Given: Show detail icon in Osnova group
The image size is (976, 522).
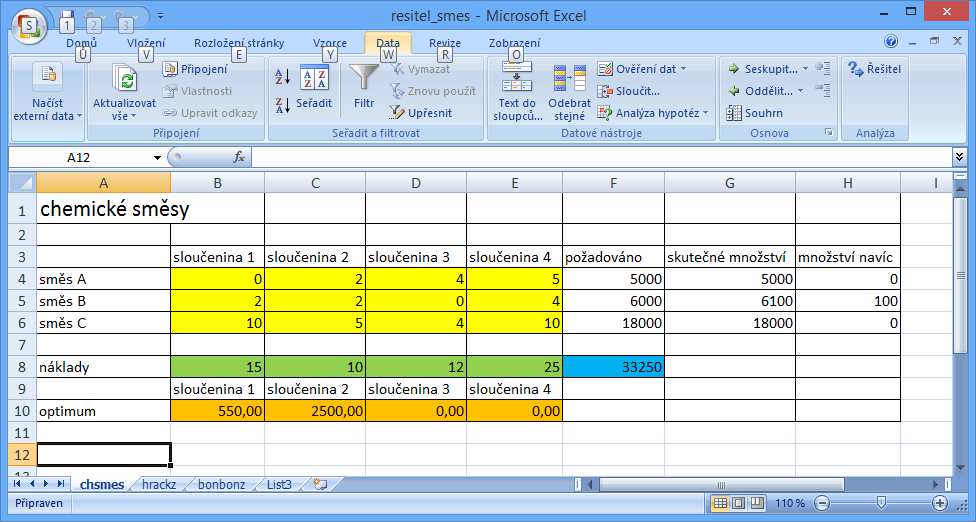Looking at the screenshot, I should [x=823, y=68].
